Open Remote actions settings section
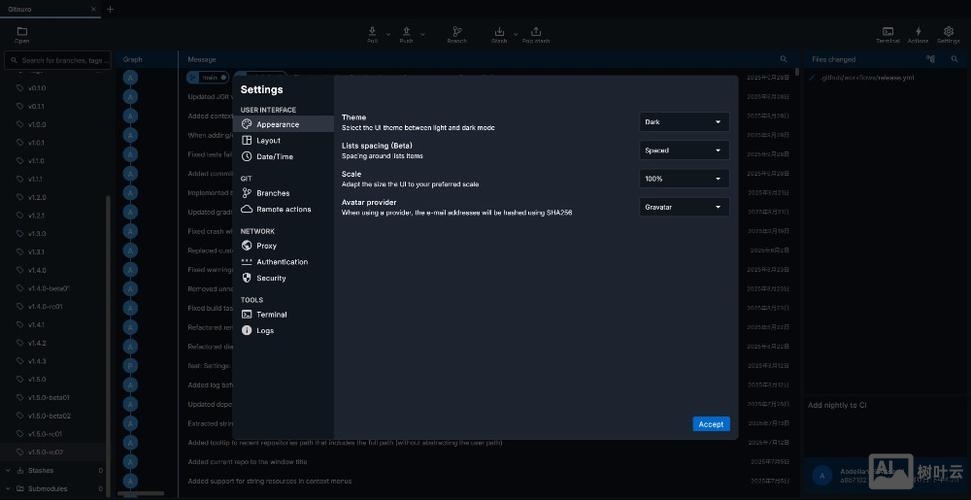 [283, 209]
